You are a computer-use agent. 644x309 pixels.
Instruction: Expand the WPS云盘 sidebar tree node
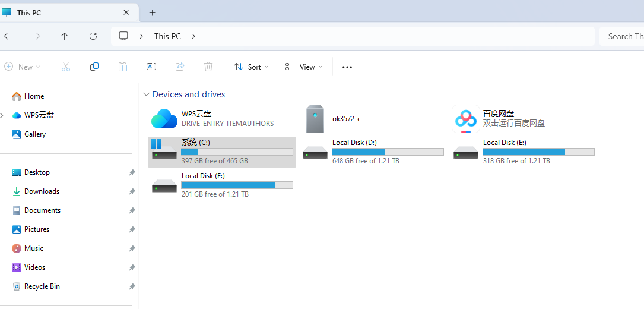tap(2, 116)
